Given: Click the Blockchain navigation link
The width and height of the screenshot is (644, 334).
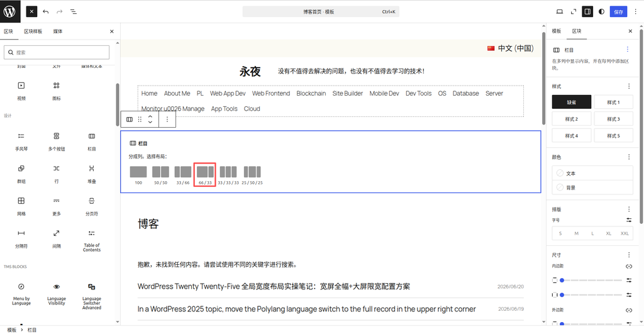Looking at the screenshot, I should [x=311, y=93].
